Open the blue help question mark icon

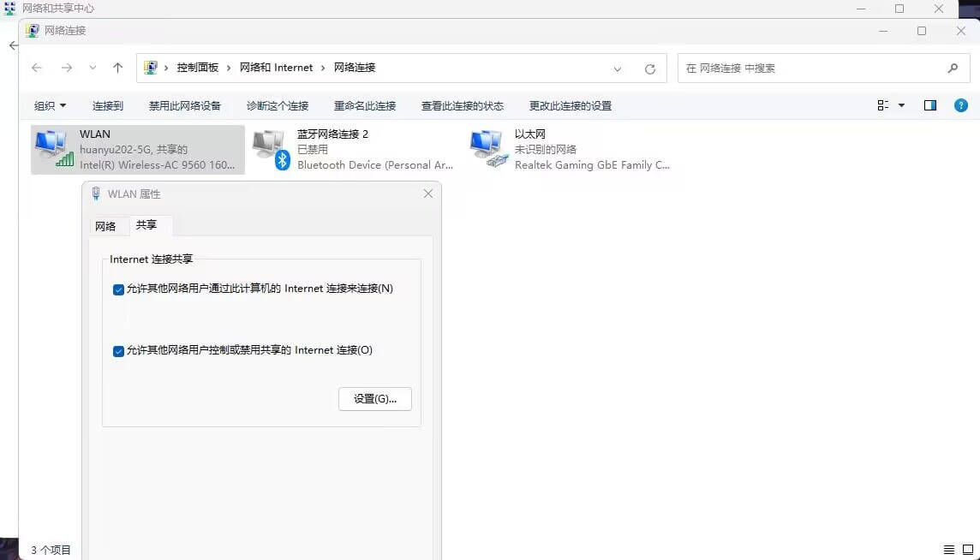point(960,105)
